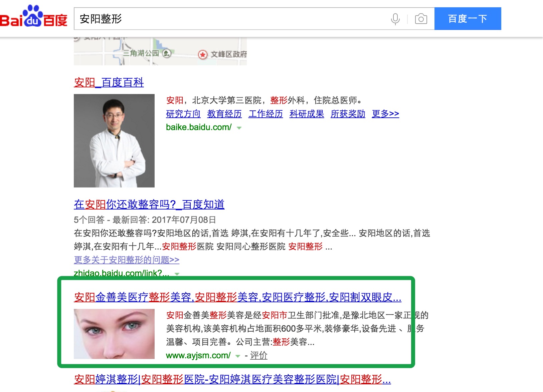Viewport: 543px width, 392px height.
Task: Open 安阳婷淇整形 result title
Action: [x=232, y=379]
